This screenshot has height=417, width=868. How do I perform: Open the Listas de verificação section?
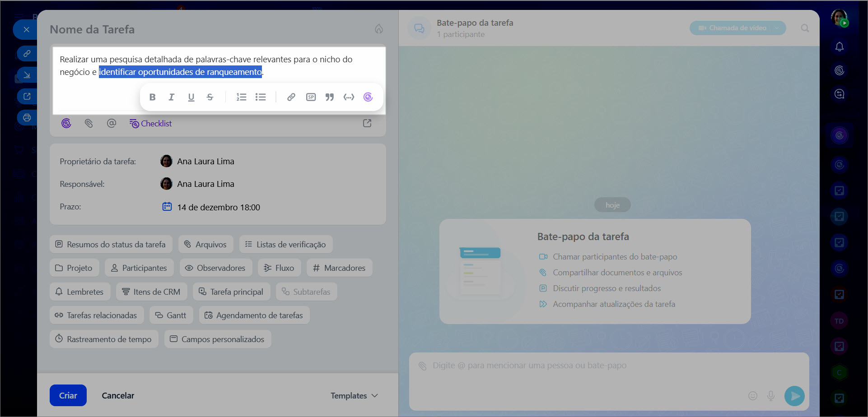(x=286, y=244)
